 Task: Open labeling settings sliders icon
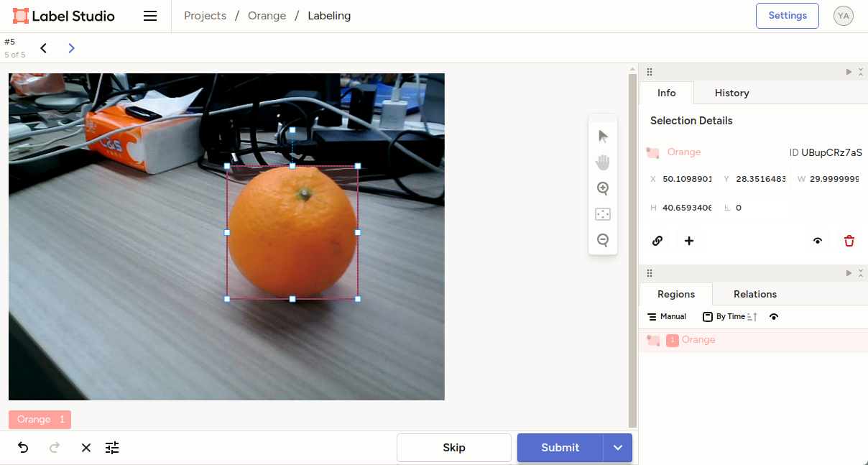coord(112,448)
